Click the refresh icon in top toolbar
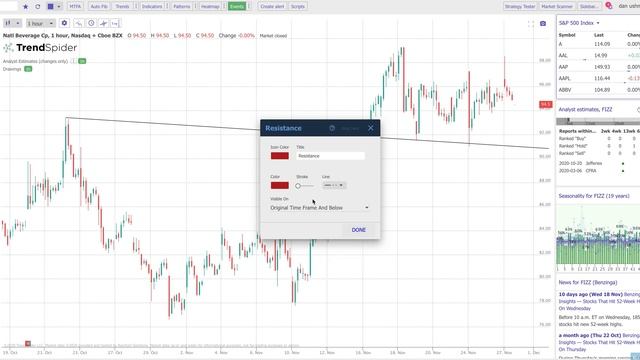 [x=38, y=7]
